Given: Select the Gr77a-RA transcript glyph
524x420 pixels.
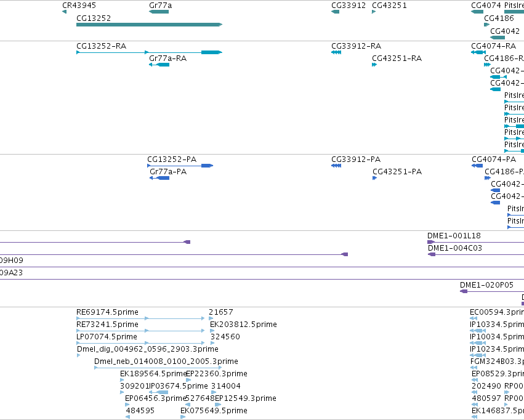Looking at the screenshot, I should click(159, 65).
